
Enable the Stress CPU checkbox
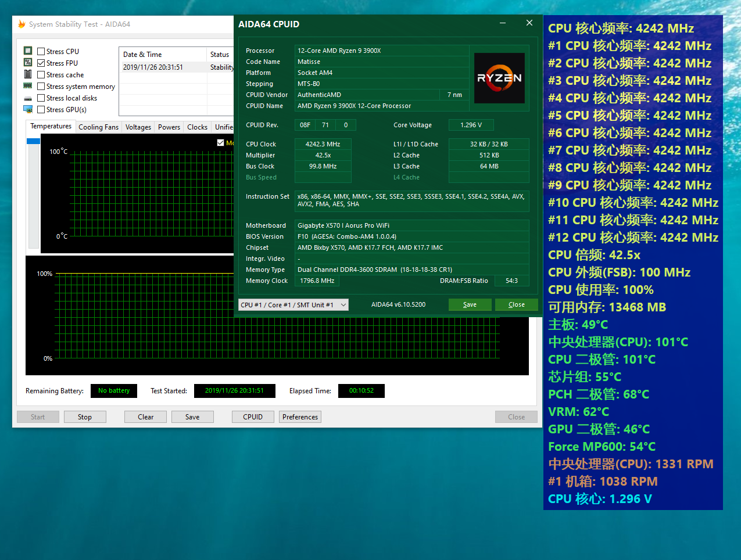pos(41,51)
